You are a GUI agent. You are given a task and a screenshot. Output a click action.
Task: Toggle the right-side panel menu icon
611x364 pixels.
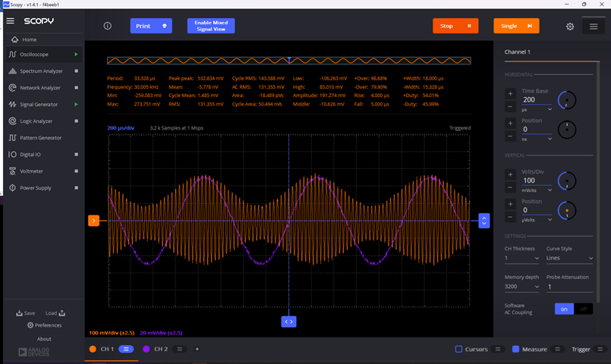point(594,27)
